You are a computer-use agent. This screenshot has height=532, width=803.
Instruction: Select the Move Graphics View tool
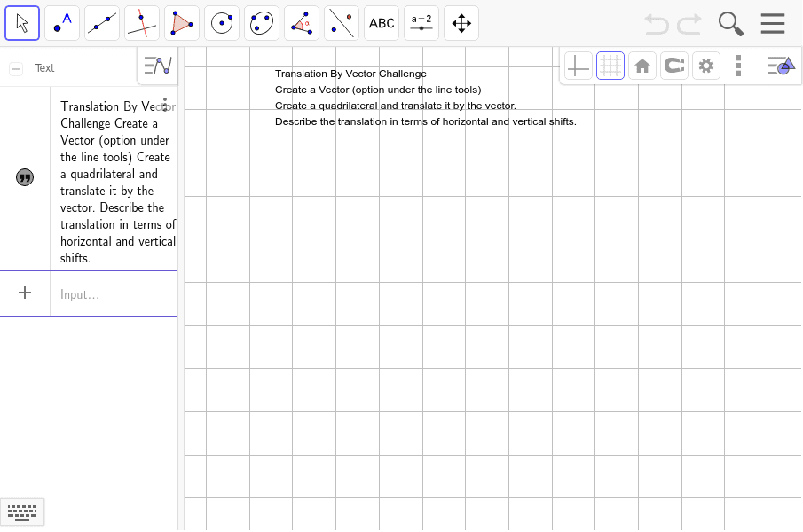pyautogui.click(x=461, y=23)
